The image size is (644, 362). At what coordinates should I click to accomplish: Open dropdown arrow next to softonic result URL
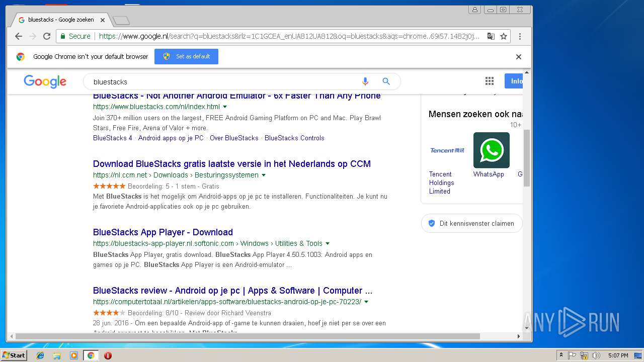[x=328, y=243]
